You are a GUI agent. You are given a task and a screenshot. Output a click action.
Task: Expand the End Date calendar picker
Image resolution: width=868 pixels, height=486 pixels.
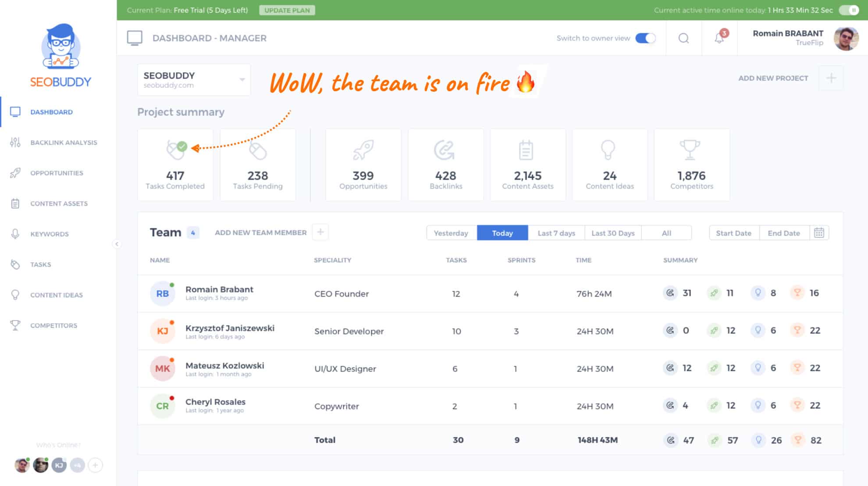click(x=818, y=232)
